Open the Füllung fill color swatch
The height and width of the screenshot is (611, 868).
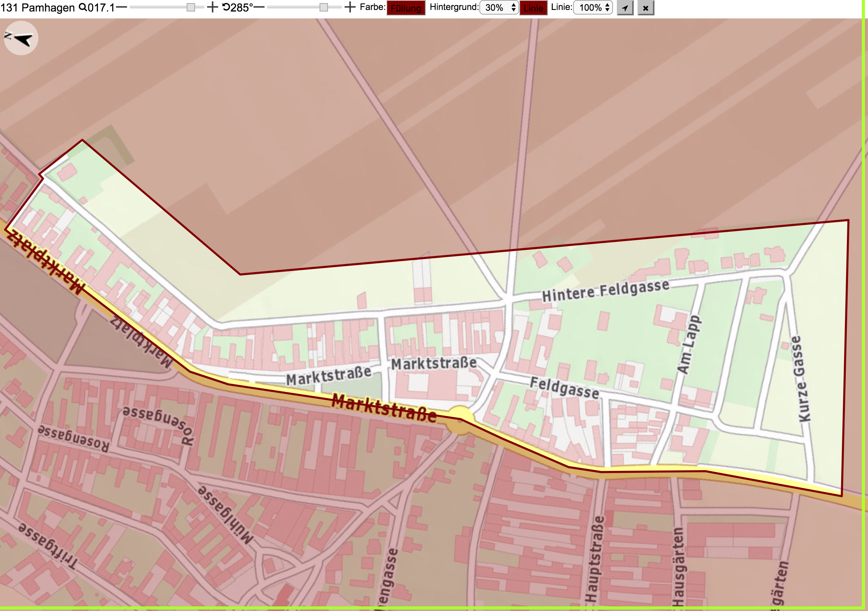(406, 8)
